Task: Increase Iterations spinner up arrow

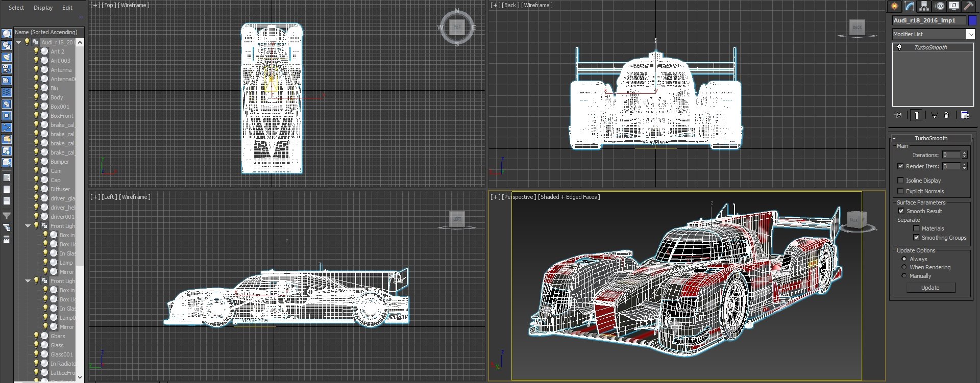Action: (x=964, y=153)
